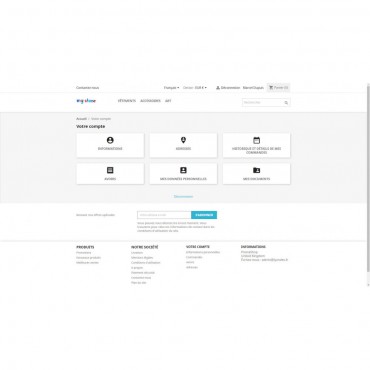Click the S'abonner newsletter button
Viewport: 370px width, 370px height.
tap(204, 215)
